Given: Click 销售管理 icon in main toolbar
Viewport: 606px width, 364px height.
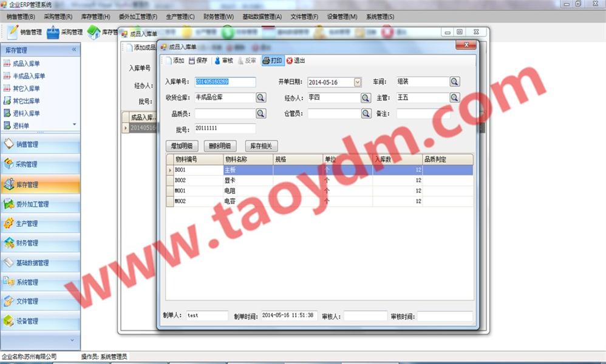Looking at the screenshot, I should [13, 32].
